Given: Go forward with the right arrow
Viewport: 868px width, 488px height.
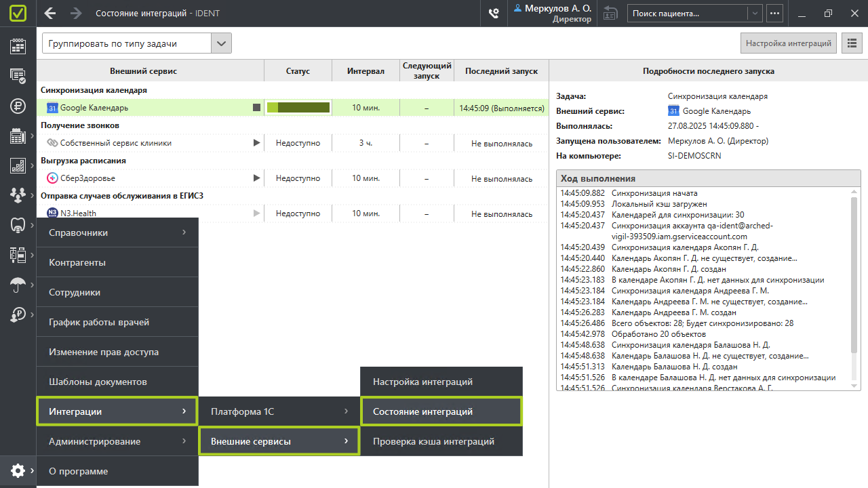Looking at the screenshot, I should [75, 14].
